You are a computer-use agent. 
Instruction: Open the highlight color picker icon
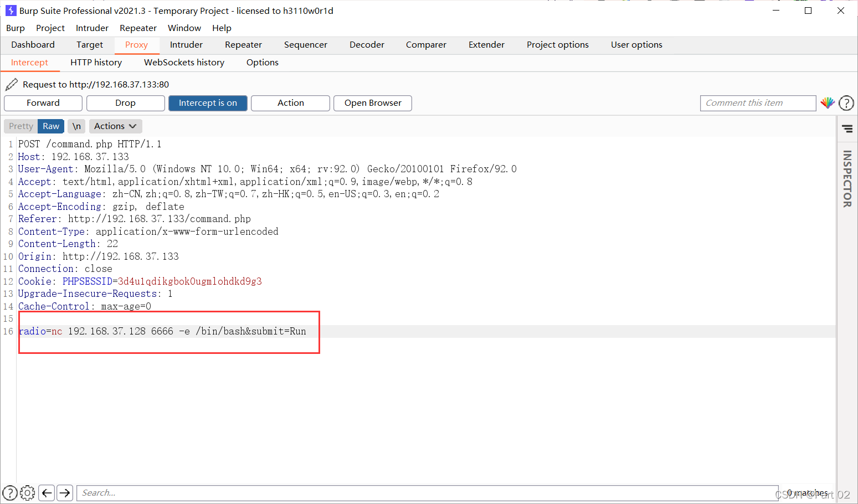(x=828, y=103)
